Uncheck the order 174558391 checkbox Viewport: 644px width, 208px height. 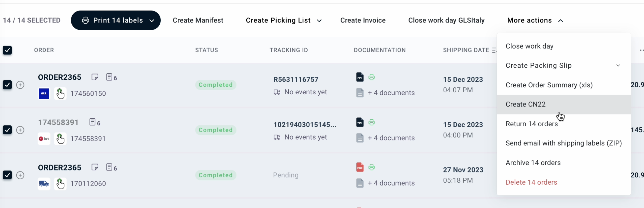tap(7, 130)
